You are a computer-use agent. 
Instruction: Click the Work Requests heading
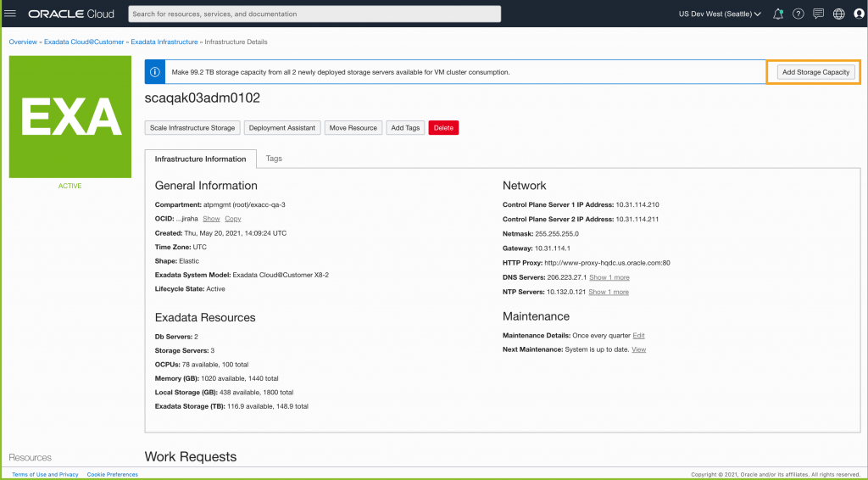tap(191, 457)
